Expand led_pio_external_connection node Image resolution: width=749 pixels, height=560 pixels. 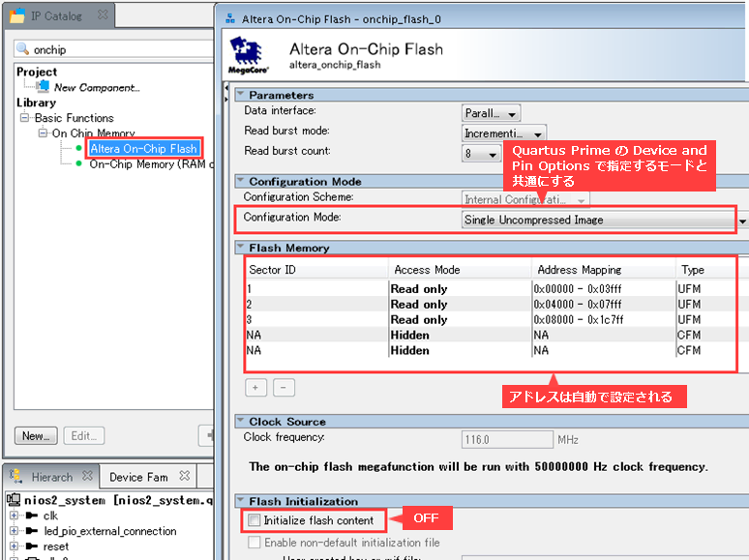tap(14, 531)
